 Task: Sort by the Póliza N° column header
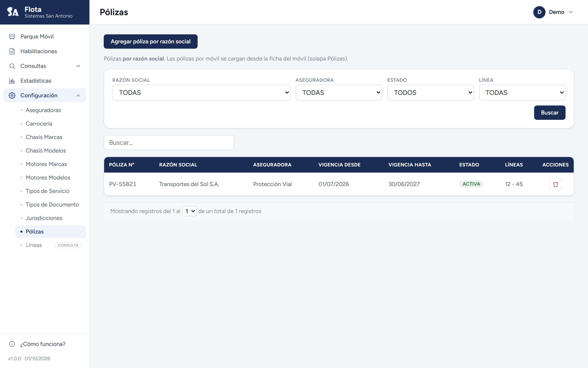point(121,165)
